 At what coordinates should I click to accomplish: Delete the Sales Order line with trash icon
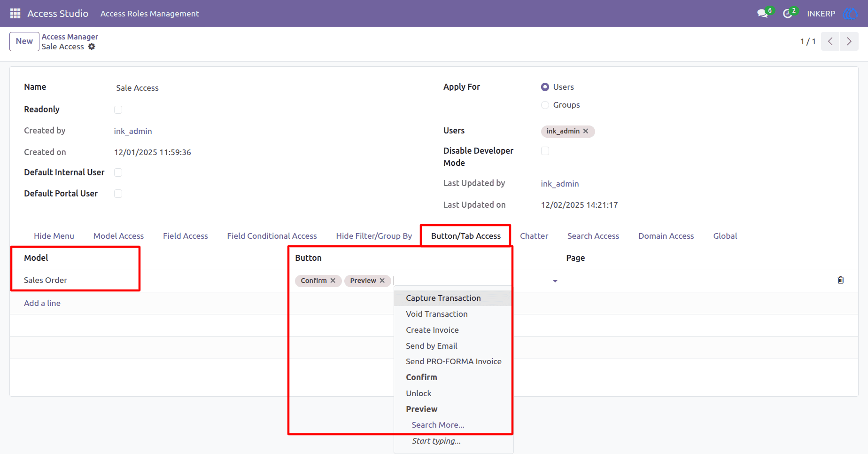coord(841,280)
